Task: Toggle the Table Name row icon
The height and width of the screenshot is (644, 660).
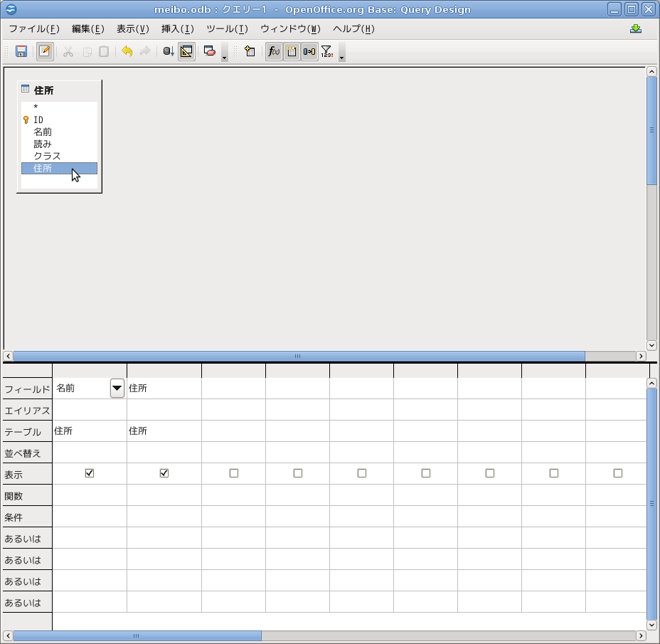Action: click(292, 51)
